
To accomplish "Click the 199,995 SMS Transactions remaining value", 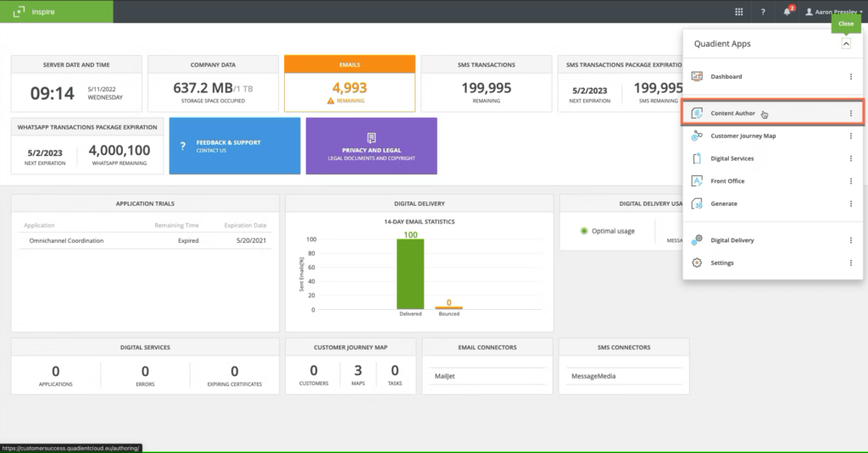I will click(x=487, y=87).
